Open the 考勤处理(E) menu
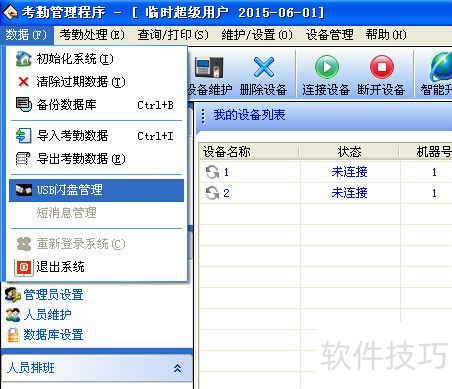Screen dimensions: 452x389 (92, 35)
